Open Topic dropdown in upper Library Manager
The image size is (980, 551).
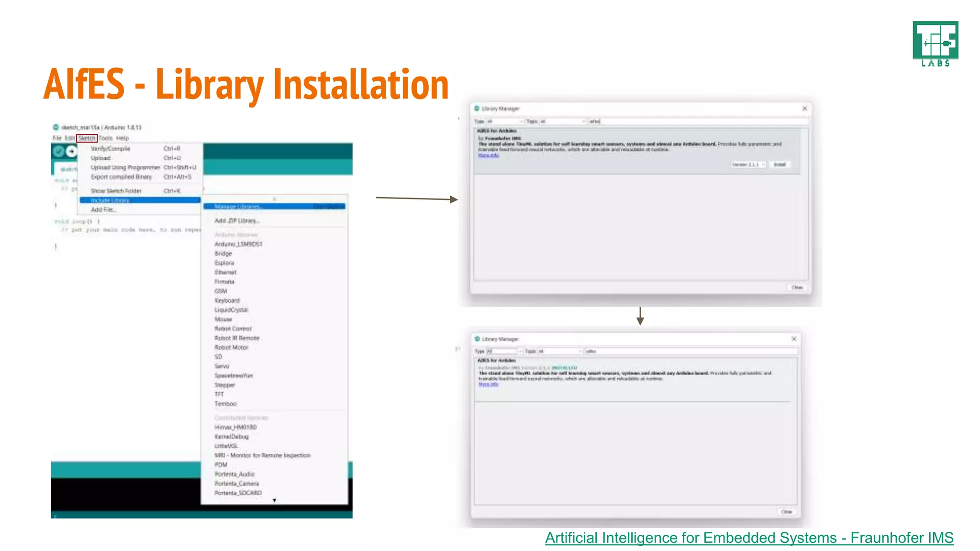pyautogui.click(x=563, y=121)
